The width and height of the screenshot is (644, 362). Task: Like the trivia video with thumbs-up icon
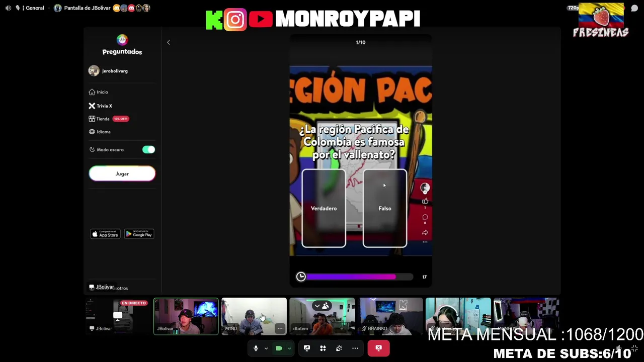425,201
